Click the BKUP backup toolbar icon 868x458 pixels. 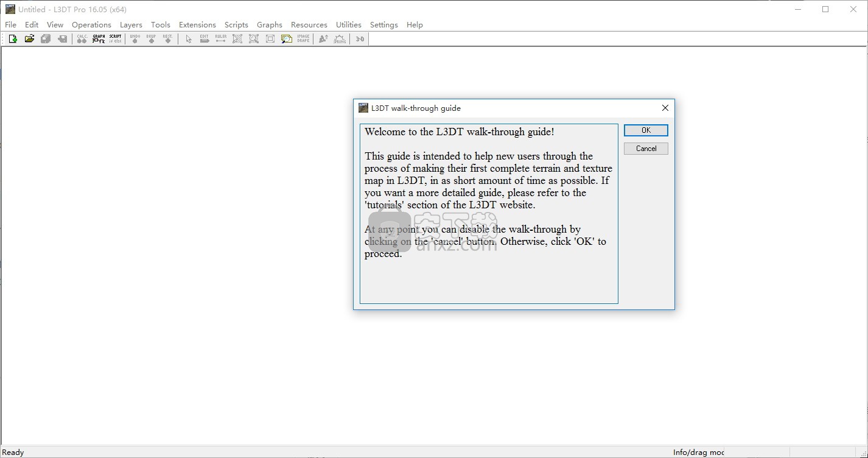(151, 39)
